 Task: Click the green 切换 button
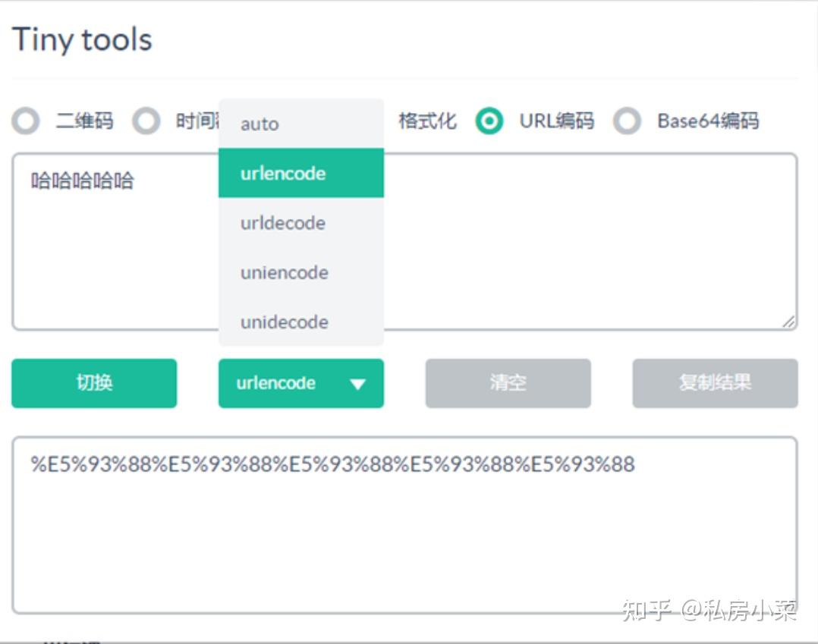[93, 384]
